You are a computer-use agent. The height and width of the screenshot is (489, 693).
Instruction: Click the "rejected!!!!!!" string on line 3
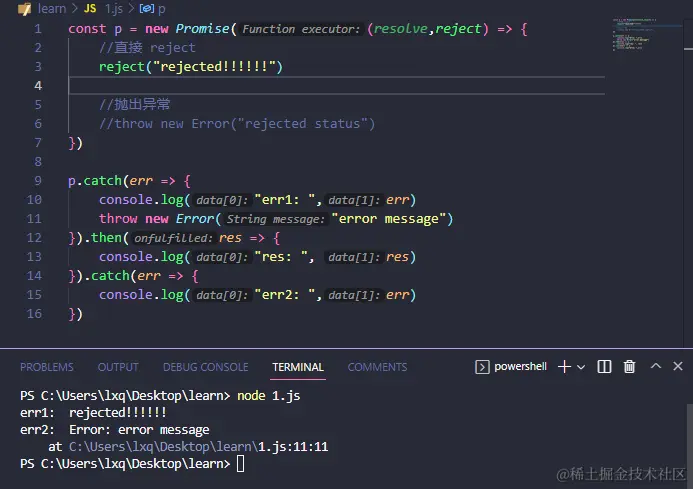(214, 67)
